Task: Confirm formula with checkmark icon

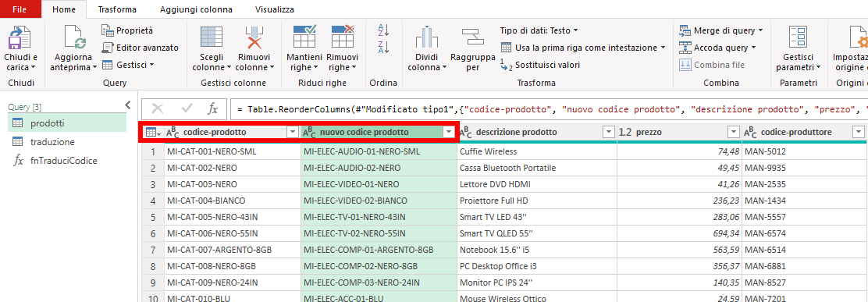Action: 187,109
